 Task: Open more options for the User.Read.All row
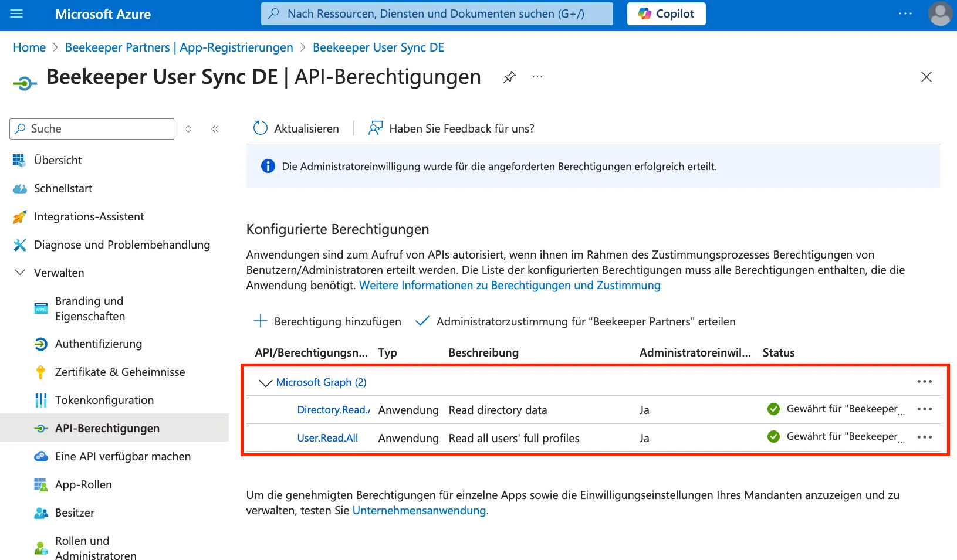coord(925,437)
